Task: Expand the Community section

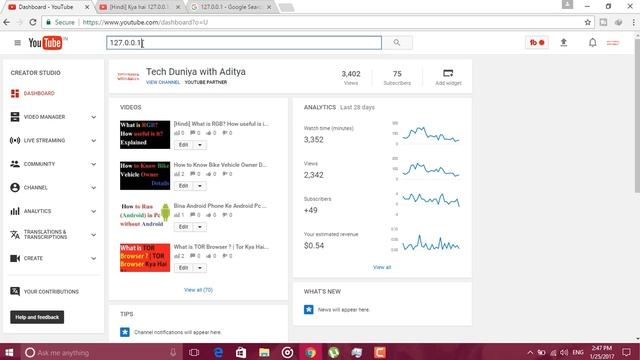Action: tap(93, 164)
